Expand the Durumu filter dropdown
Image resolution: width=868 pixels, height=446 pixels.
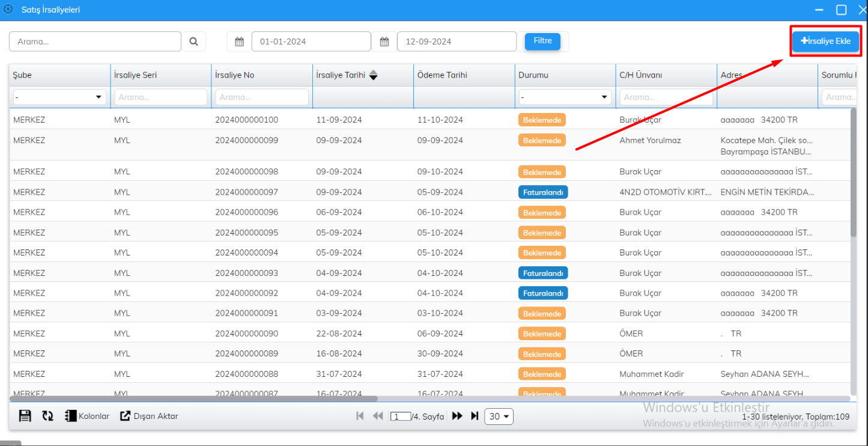tap(565, 97)
